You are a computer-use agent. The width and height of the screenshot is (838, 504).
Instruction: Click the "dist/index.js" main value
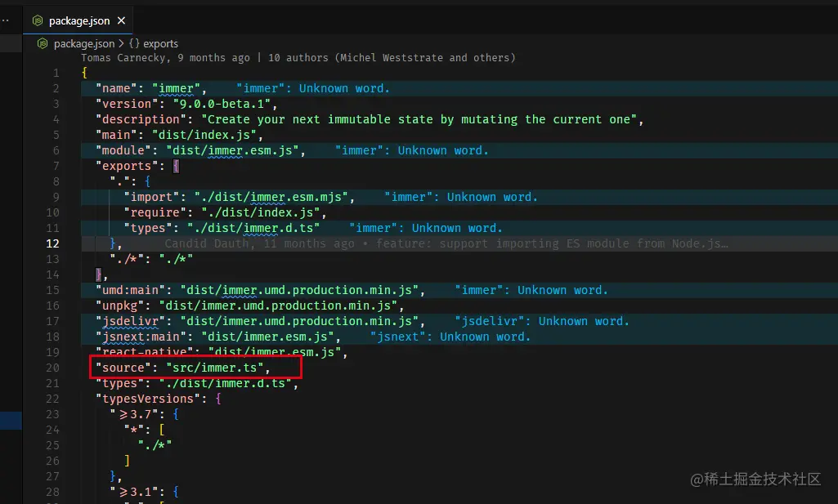[204, 135]
